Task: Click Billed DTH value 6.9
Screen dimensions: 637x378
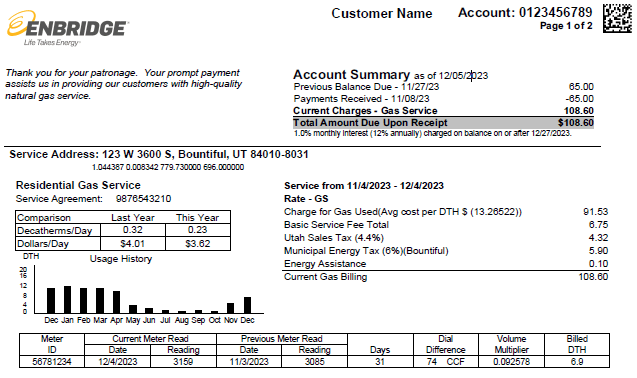Action: point(577,362)
